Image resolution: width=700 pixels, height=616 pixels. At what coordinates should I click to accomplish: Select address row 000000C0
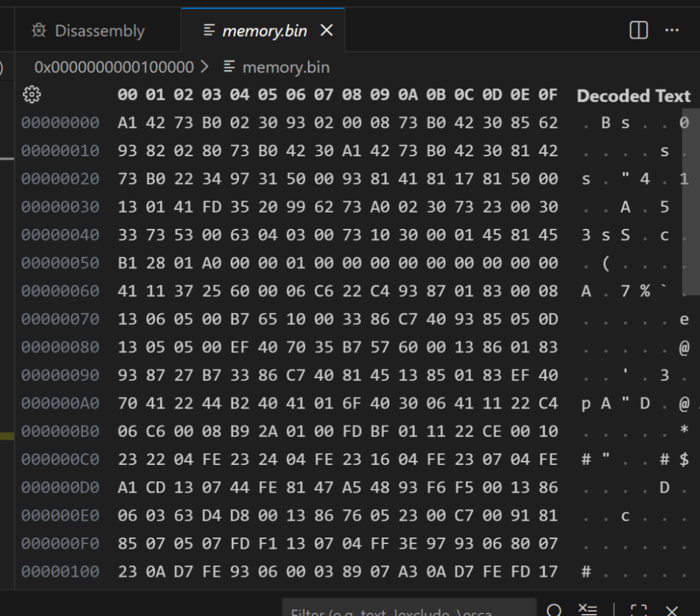(60, 459)
